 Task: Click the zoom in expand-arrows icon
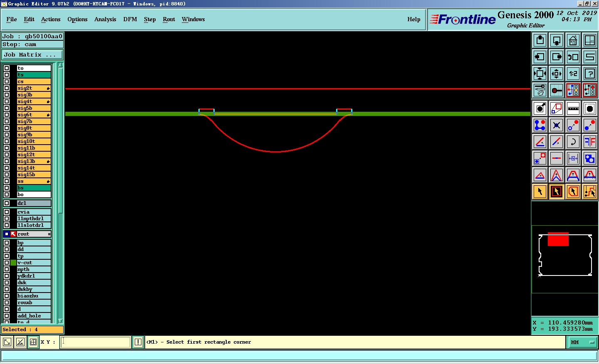click(x=540, y=74)
